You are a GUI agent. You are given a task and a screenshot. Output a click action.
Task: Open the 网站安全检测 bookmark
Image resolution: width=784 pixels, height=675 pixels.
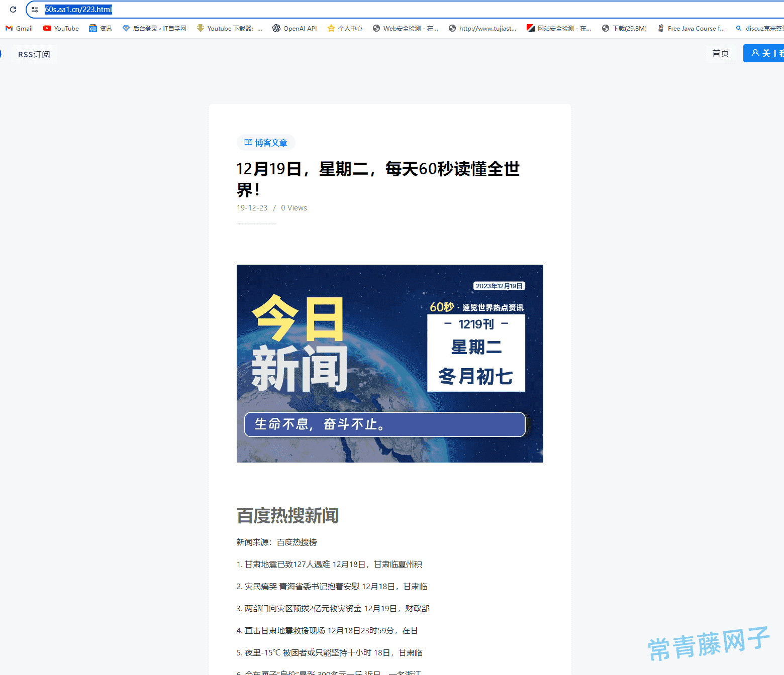(559, 29)
